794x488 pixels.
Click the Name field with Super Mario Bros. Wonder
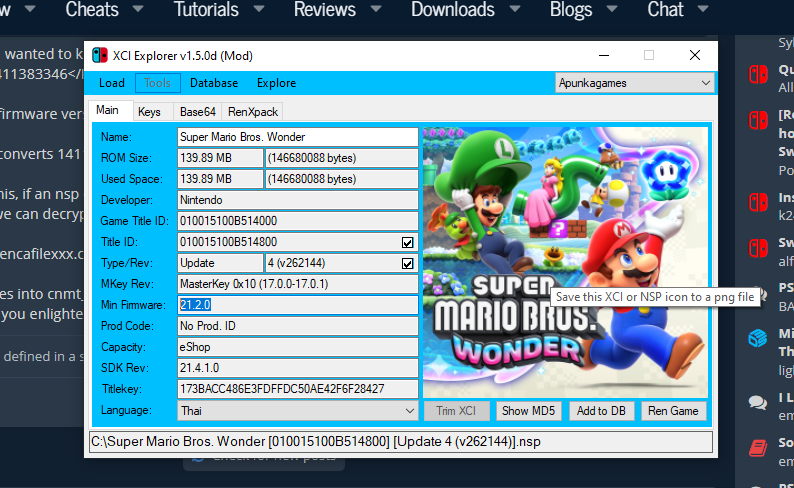click(298, 137)
